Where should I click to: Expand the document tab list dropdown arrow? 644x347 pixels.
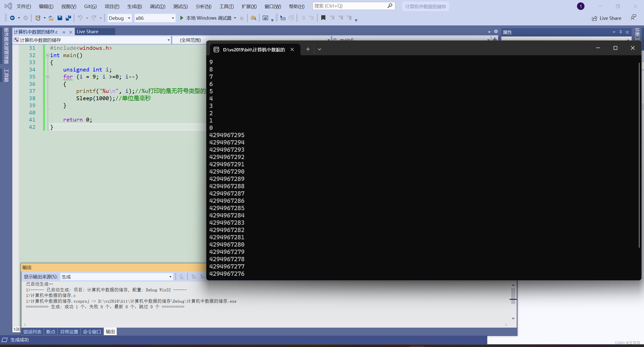(489, 32)
